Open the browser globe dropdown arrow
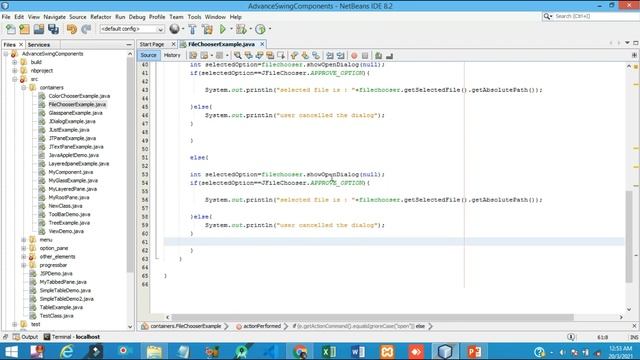This screenshot has height=360, width=640. (182, 29)
